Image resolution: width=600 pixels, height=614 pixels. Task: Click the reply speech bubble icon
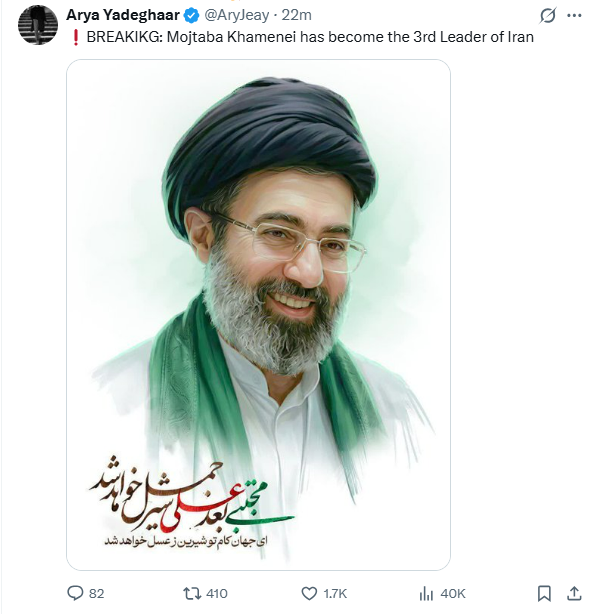[x=75, y=593]
